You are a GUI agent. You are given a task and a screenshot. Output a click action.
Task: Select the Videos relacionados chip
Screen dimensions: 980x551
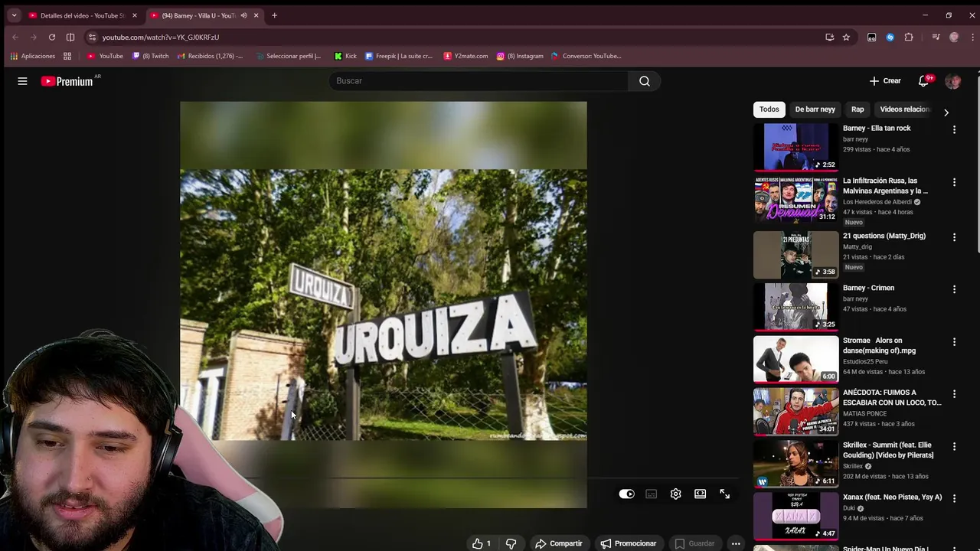[x=904, y=109]
